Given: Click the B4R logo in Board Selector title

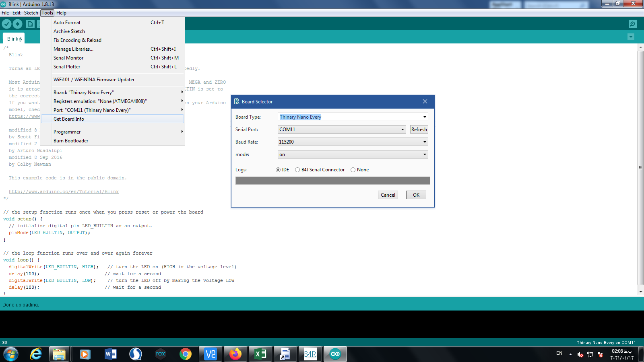Looking at the screenshot, I should click(x=237, y=101).
